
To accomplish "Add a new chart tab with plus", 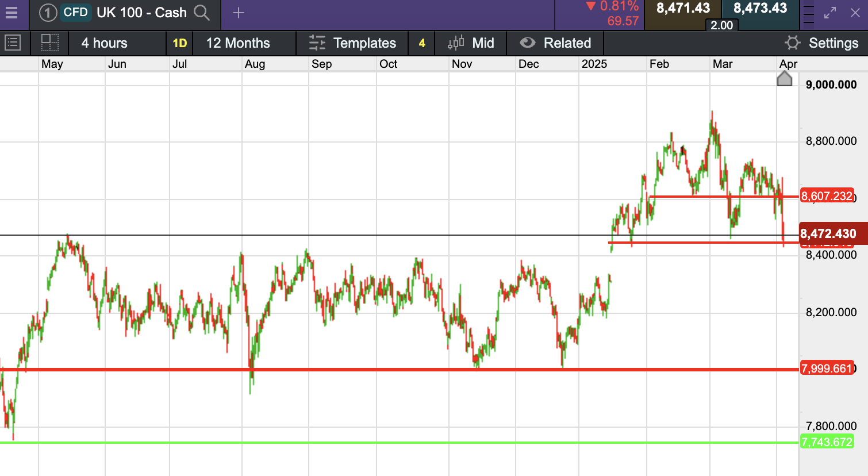I will (x=239, y=13).
